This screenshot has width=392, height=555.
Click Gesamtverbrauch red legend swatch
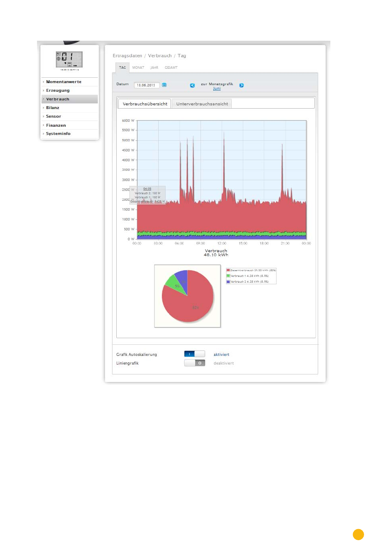228,270
